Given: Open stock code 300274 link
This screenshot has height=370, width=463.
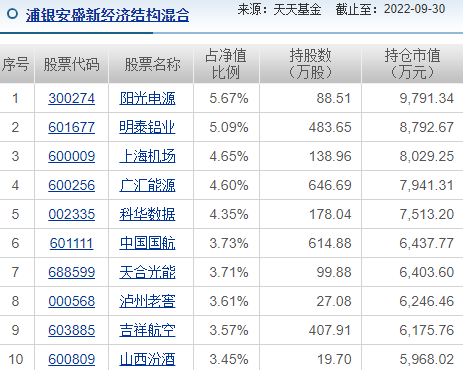Looking at the screenshot, I should 72,98.
